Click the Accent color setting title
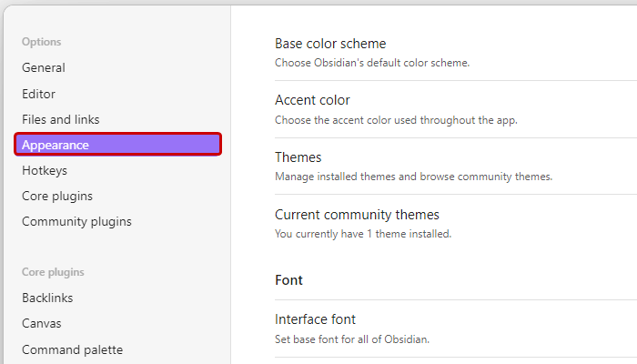 click(x=312, y=100)
